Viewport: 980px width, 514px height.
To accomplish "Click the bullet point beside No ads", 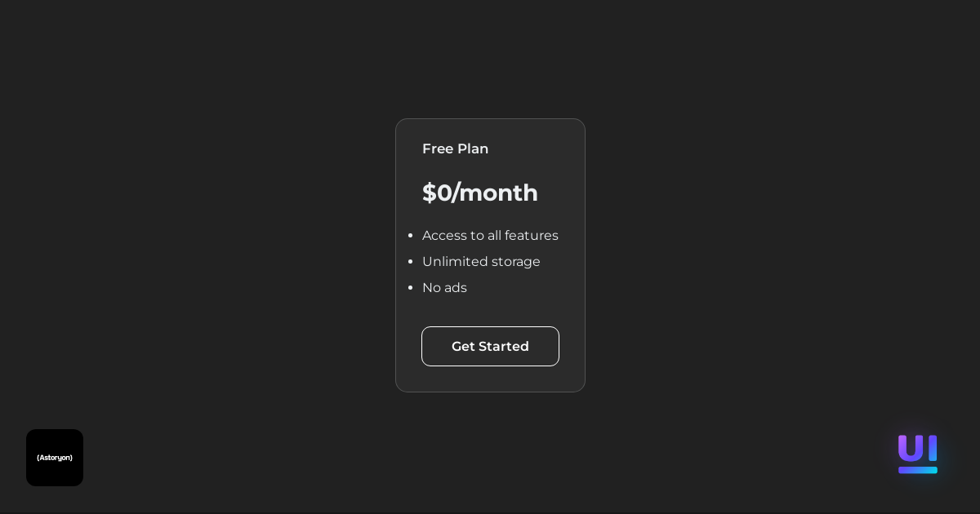I will [x=411, y=287].
